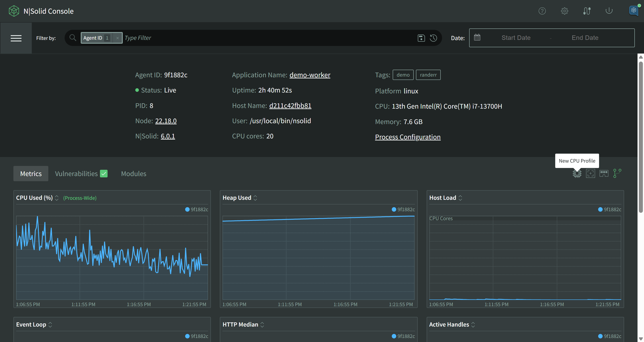Open the hamburger navigation menu
This screenshot has height=342, width=644.
pyautogui.click(x=16, y=38)
